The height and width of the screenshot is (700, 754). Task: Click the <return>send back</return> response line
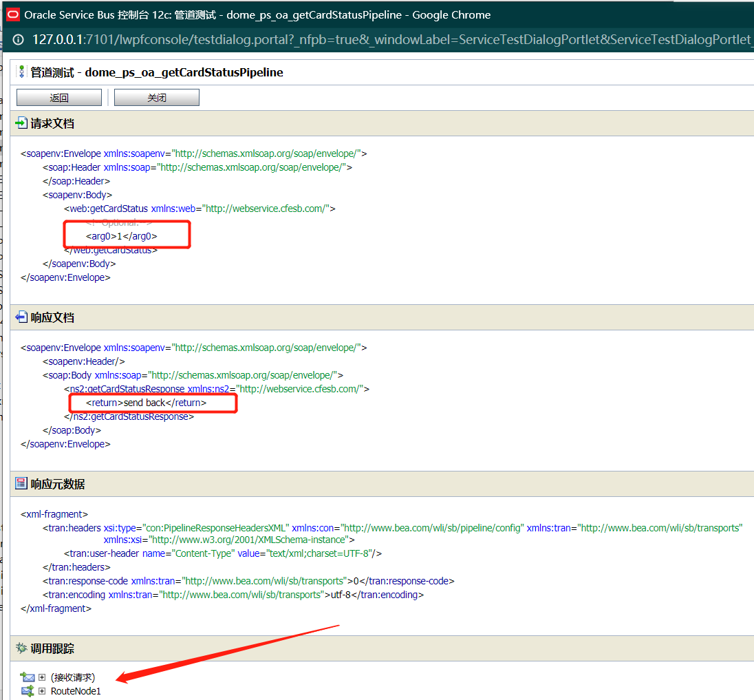146,403
